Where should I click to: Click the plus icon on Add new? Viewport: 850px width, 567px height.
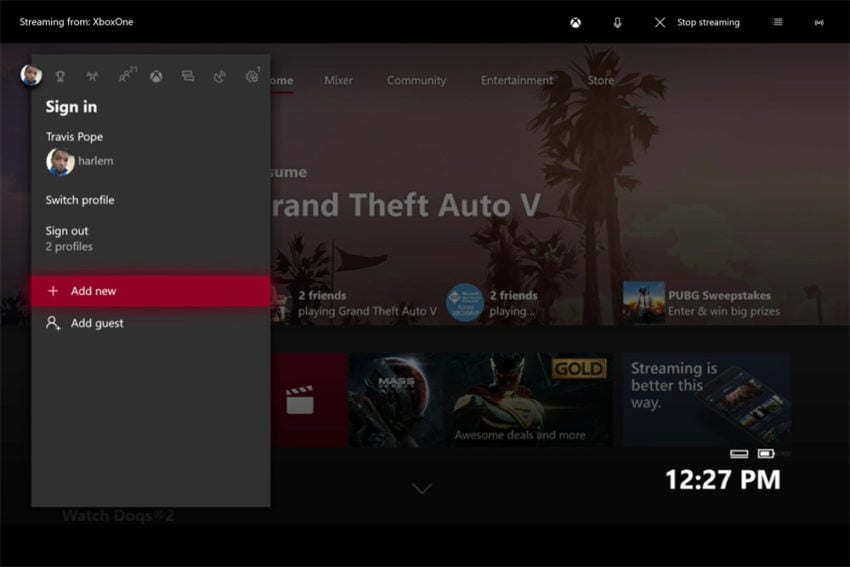pyautogui.click(x=53, y=291)
